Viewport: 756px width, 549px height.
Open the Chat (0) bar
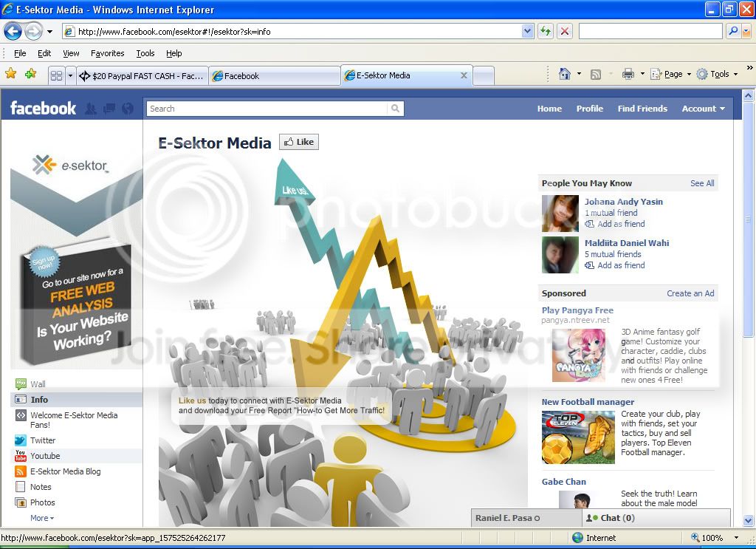656,518
